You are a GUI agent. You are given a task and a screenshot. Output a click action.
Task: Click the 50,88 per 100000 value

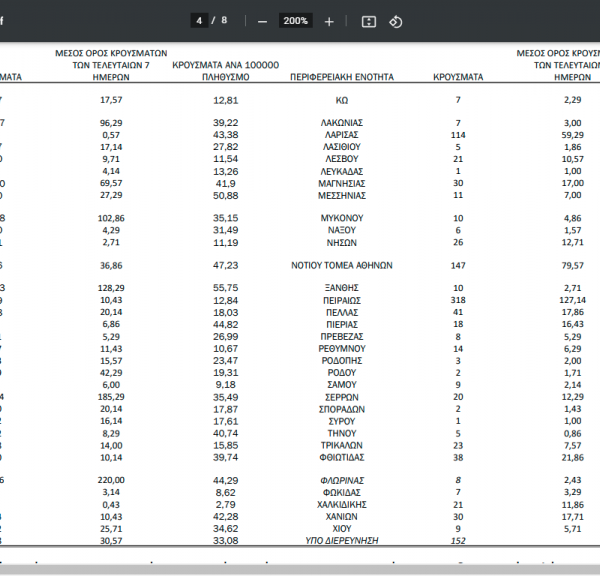(226, 196)
